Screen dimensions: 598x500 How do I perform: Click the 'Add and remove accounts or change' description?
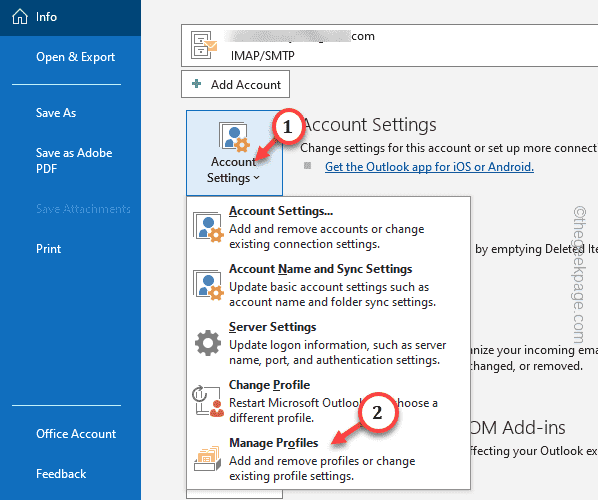(x=326, y=229)
